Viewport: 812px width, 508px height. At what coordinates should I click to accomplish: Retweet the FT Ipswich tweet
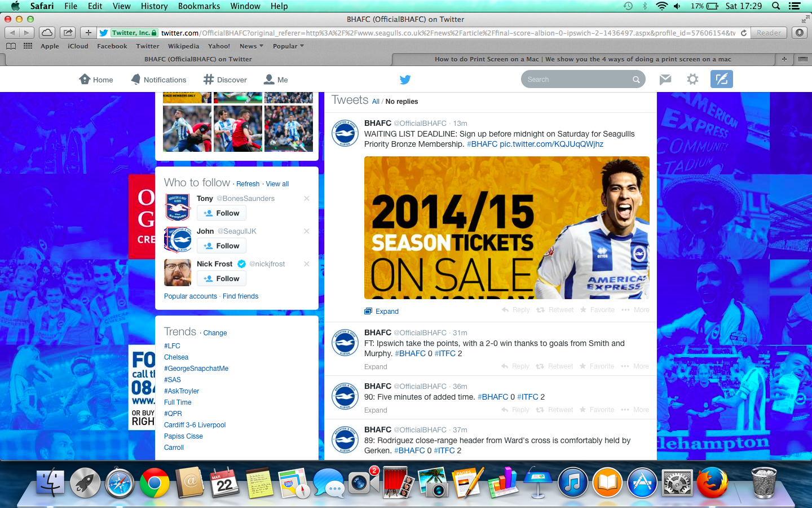pos(554,366)
